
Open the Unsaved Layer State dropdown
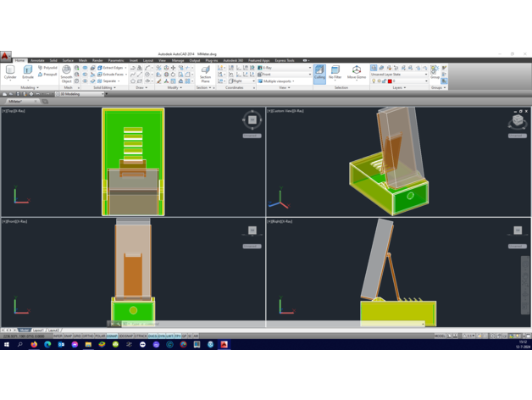[400, 75]
